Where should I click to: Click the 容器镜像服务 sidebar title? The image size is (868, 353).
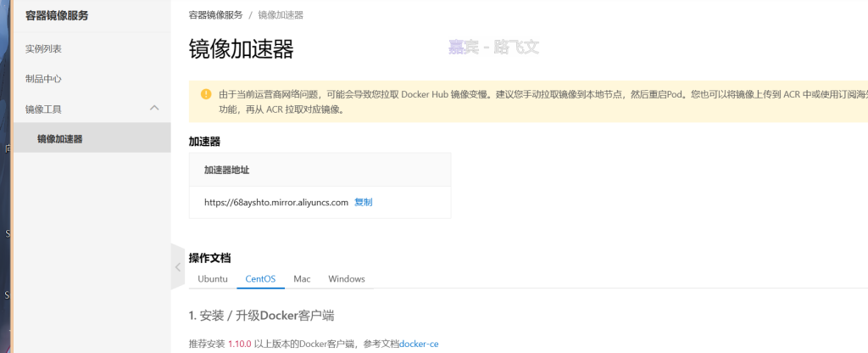pos(57,15)
